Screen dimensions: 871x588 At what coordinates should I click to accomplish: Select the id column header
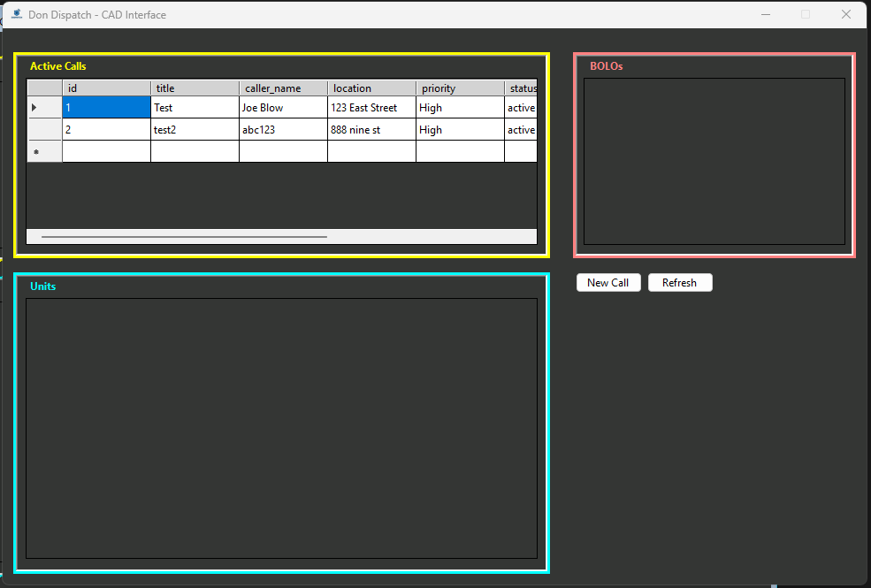coord(106,88)
